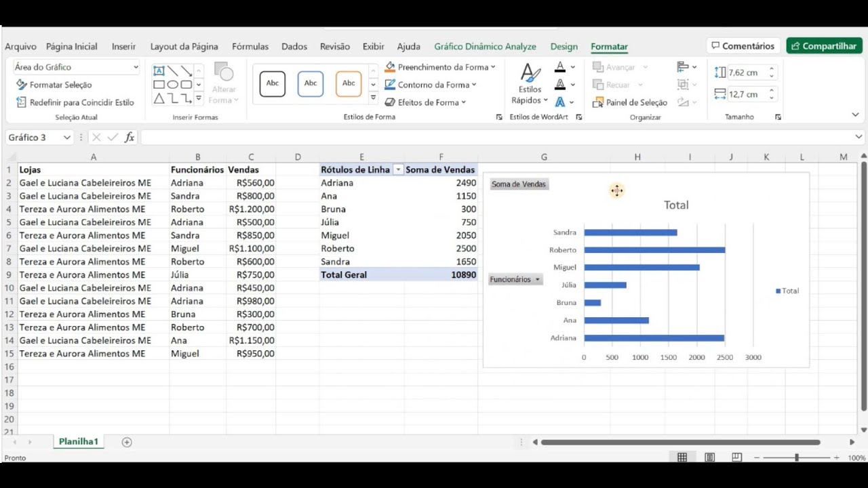Expand Contorno da Forma dropdown
Image resolution: width=868 pixels, height=488 pixels.
pos(474,85)
